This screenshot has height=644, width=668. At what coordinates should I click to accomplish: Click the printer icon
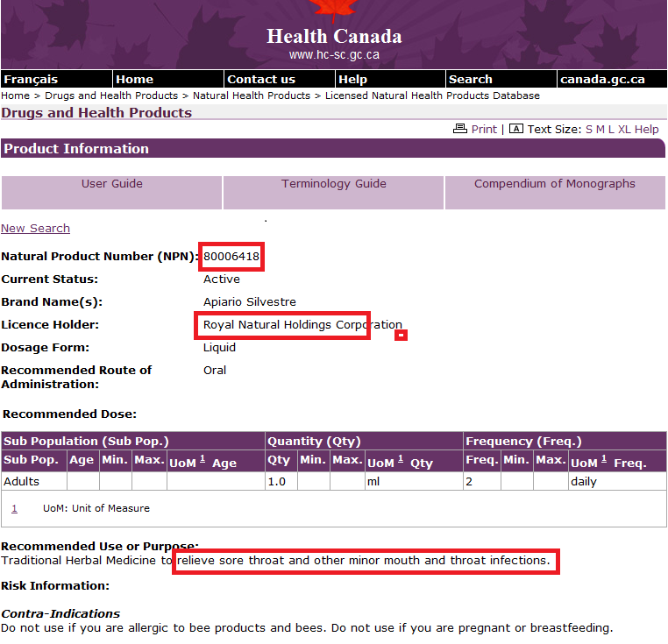point(460,128)
